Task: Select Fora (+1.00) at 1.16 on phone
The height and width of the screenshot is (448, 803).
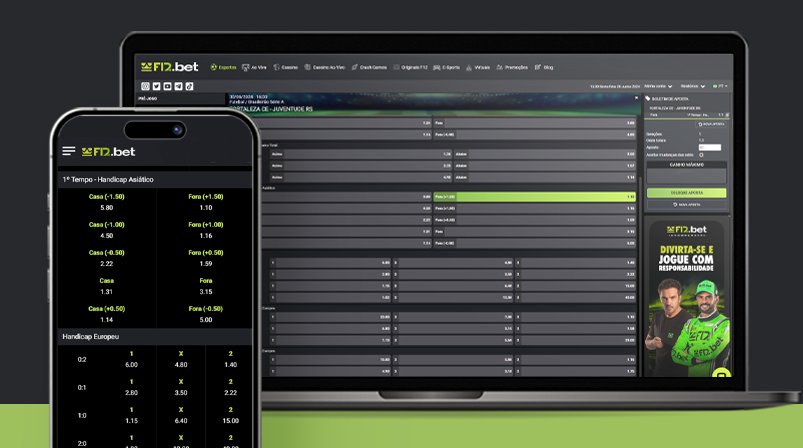Action: [x=205, y=230]
